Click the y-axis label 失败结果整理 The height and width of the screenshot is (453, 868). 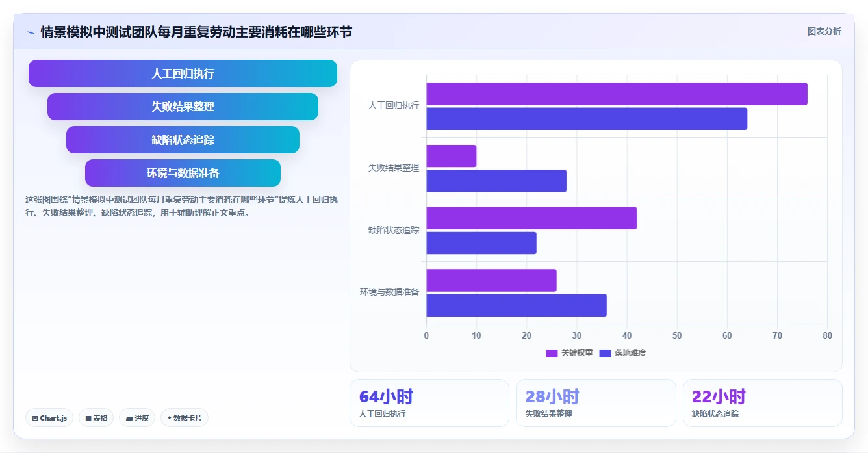pyautogui.click(x=394, y=168)
